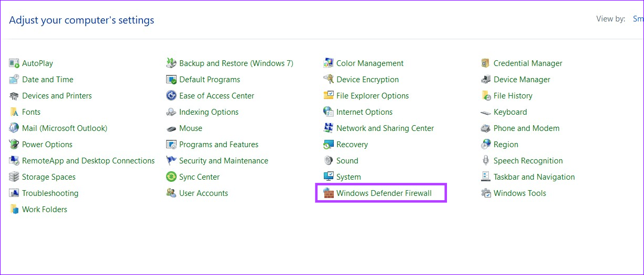Open the RemoteApp and Desktop Connections link
Screen dimensions: 644x275
[x=89, y=161]
